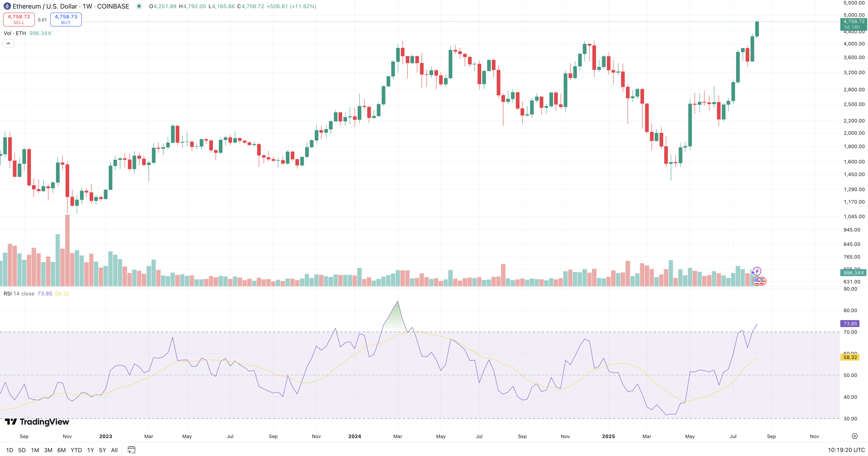Viewport: 868px width, 456px height.
Task: Click the BUY 4,758.73 button
Action: 66,19
